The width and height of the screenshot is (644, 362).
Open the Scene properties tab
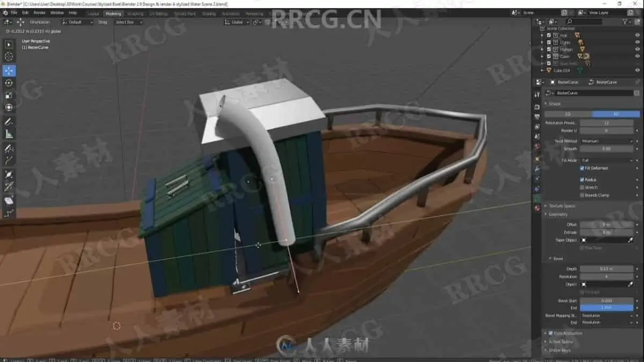[x=537, y=136]
